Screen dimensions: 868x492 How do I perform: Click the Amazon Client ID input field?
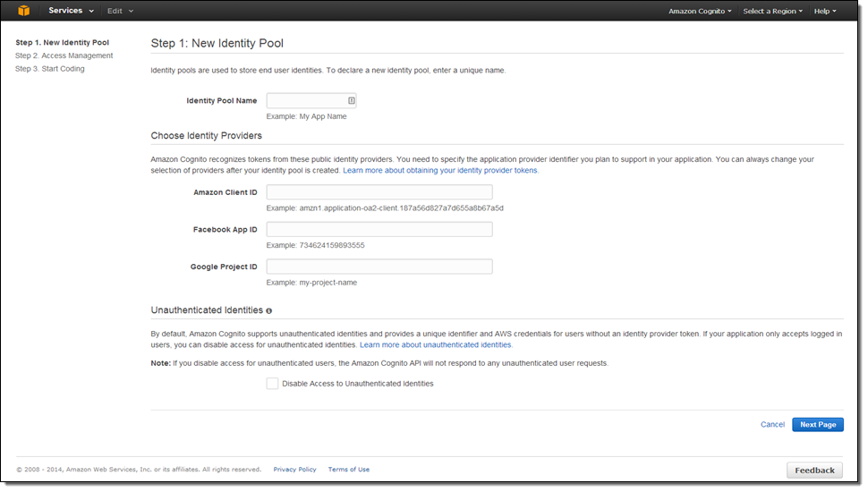379,192
